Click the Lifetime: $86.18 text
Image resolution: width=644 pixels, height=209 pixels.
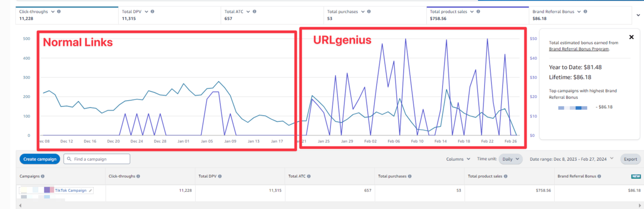(x=570, y=78)
